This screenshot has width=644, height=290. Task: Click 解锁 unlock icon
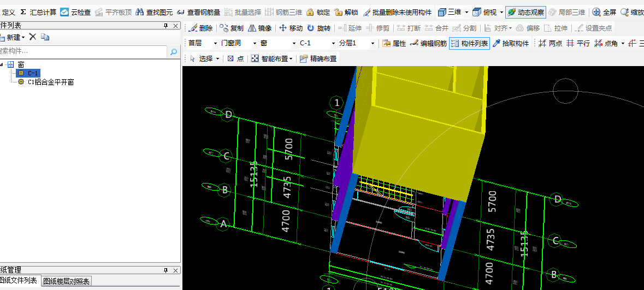point(346,13)
